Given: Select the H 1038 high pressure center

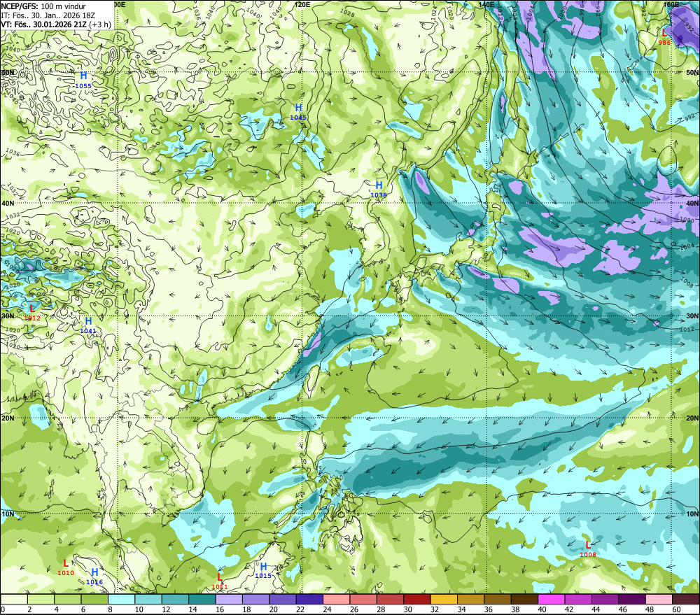Looking at the screenshot, I should (379, 189).
